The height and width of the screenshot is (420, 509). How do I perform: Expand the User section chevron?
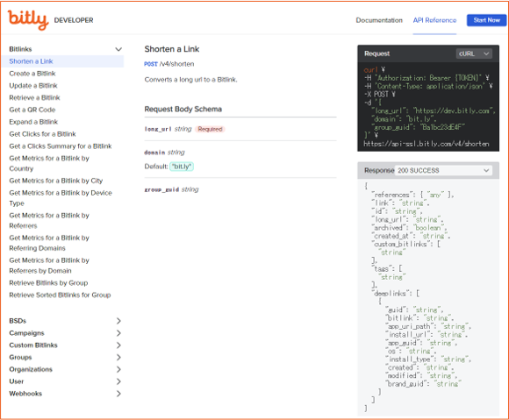pyautogui.click(x=118, y=381)
